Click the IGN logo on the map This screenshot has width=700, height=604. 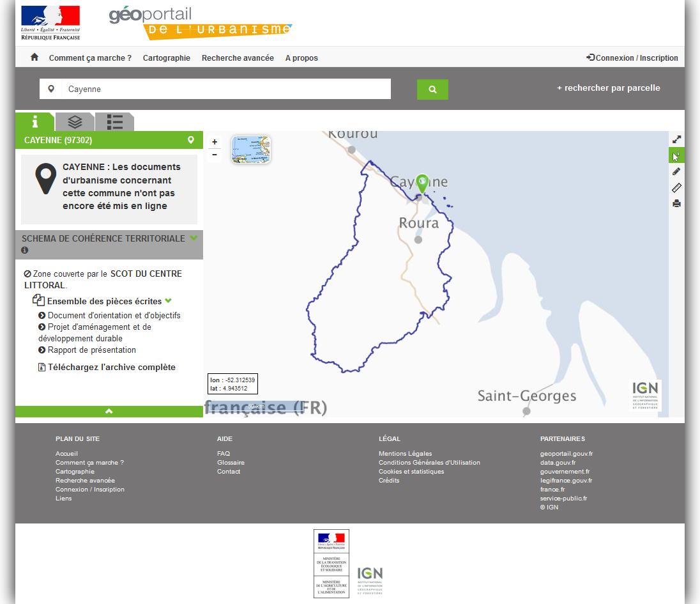(x=645, y=396)
